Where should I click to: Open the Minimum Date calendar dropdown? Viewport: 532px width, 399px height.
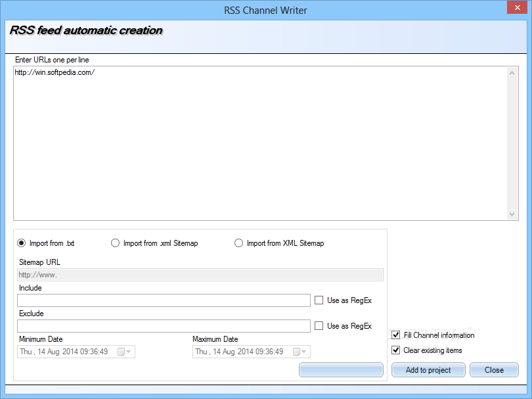(x=125, y=352)
